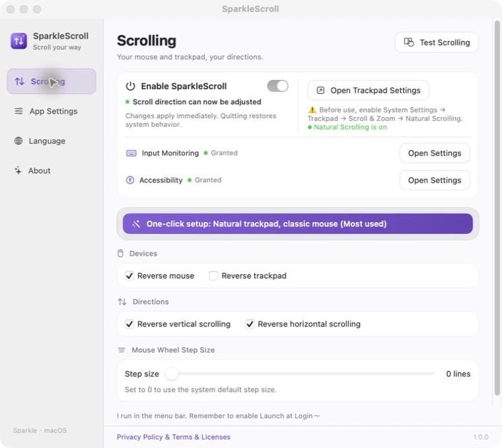Run One-click setup: Natural trackpad, classic mouse
Image resolution: width=502 pixels, height=448 pixels.
click(298, 223)
